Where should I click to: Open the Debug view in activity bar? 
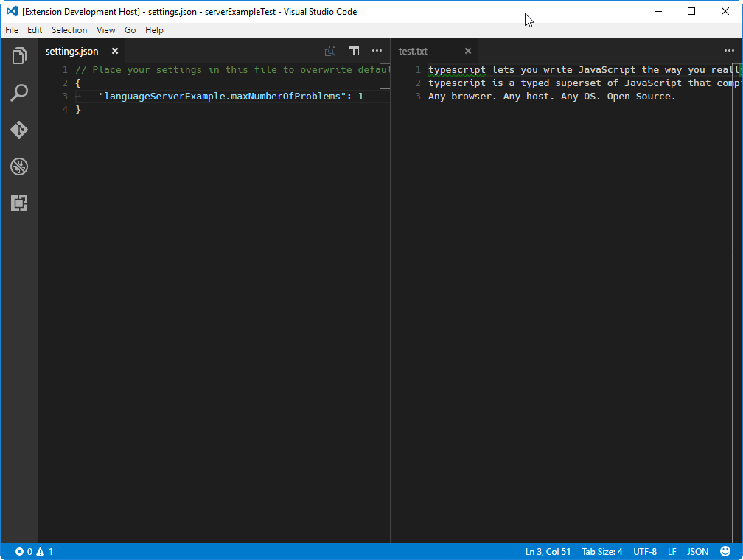19,167
